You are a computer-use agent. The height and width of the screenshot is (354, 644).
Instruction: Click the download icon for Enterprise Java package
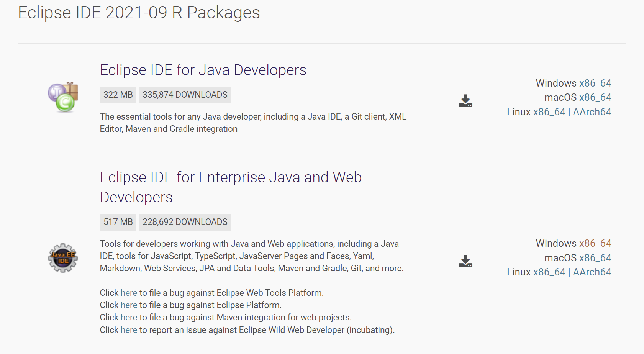465,261
